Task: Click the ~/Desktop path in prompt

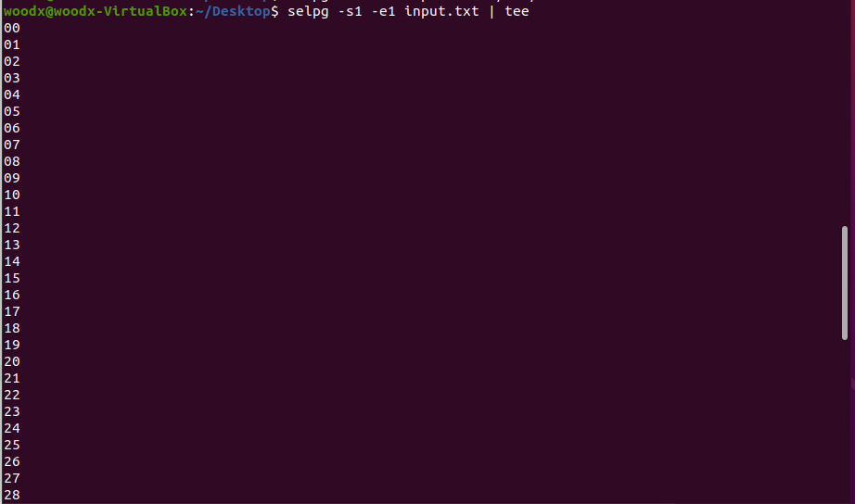Action: 233,11
